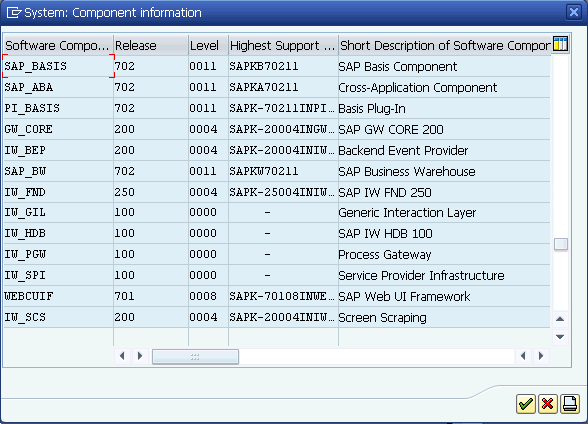Click the dialog title bar menu icon

tap(14, 13)
